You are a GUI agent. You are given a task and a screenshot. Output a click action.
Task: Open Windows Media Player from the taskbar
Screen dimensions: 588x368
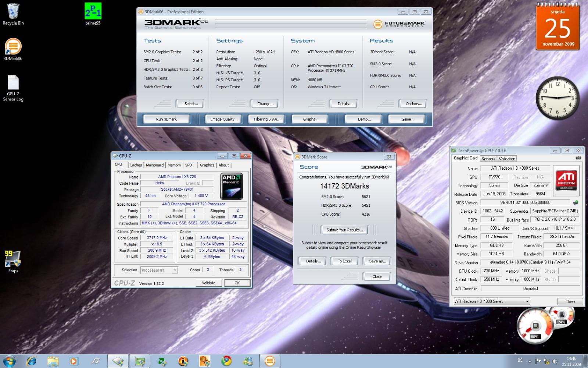coord(74,361)
